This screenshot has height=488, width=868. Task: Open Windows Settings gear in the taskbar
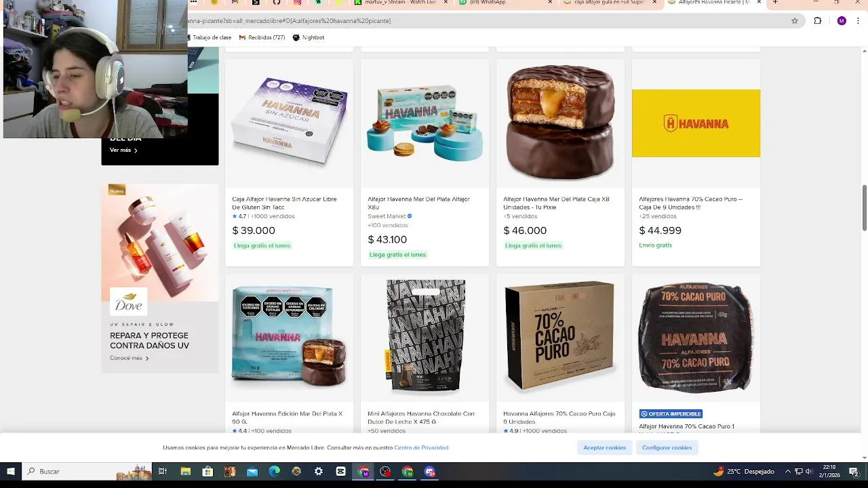point(319,472)
